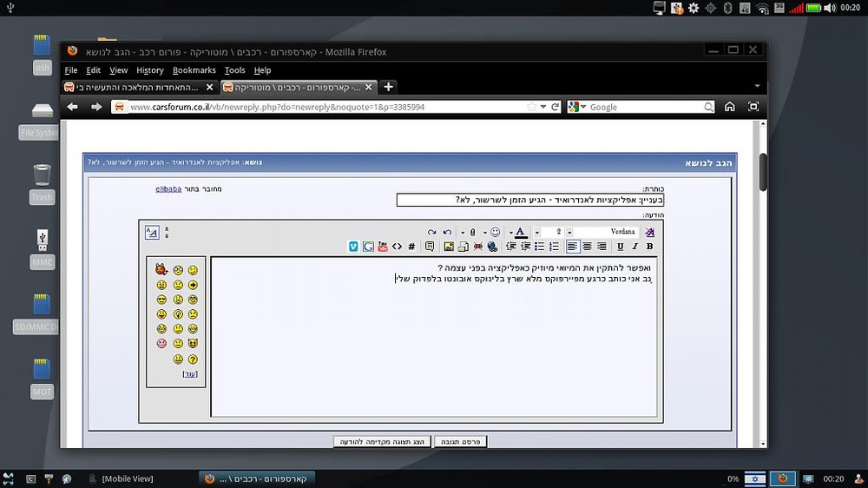Screen dimensions: 868x488
Task: Click the [עוד] more smilies link
Action: coord(190,374)
